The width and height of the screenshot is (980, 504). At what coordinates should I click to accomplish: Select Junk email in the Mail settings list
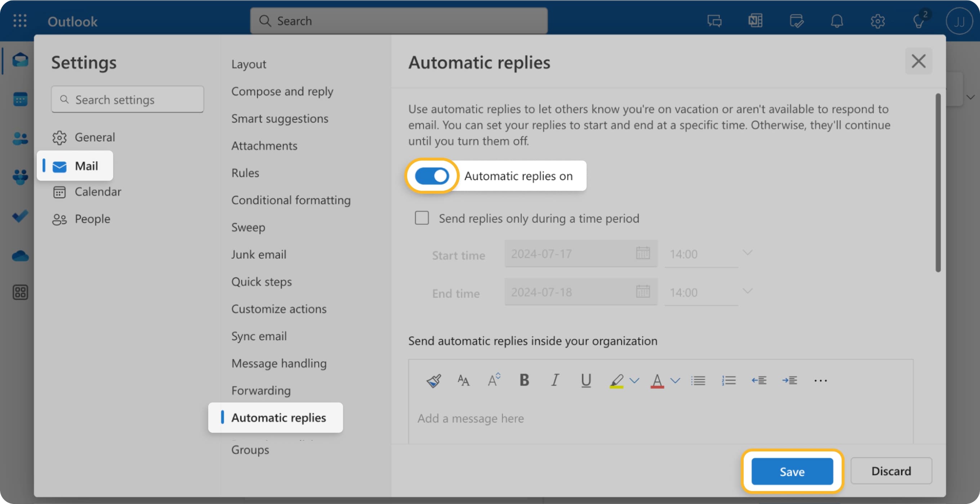pos(259,254)
